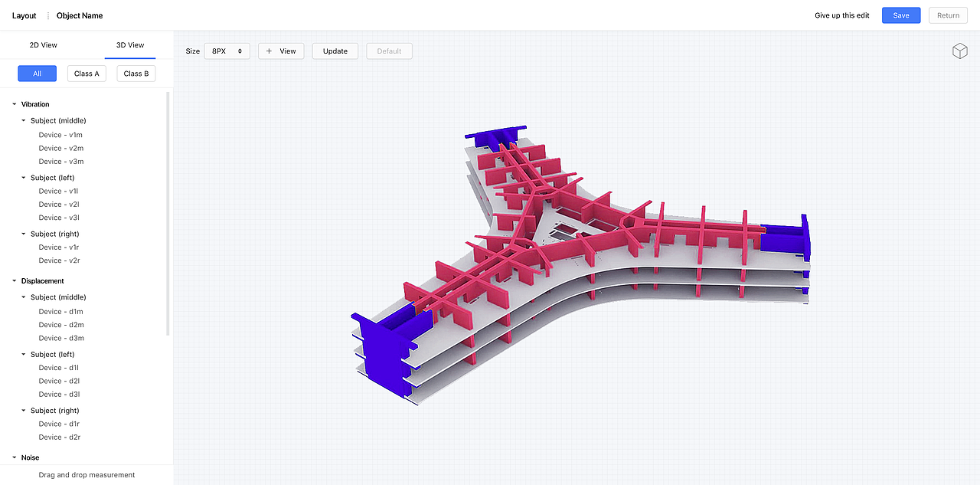This screenshot has width=980, height=485.
Task: Filter devices by Class A
Action: (87, 74)
